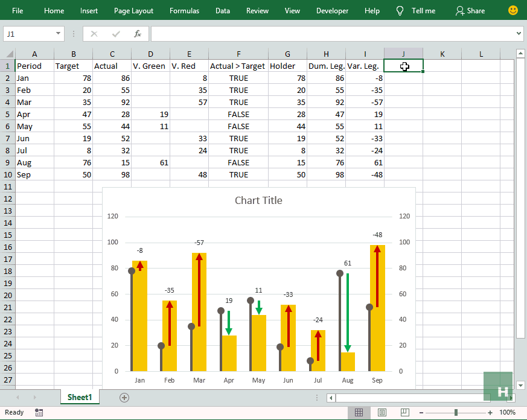The width and height of the screenshot is (527, 420).
Task: Click the Select All corner triangle
Action: click(10, 54)
